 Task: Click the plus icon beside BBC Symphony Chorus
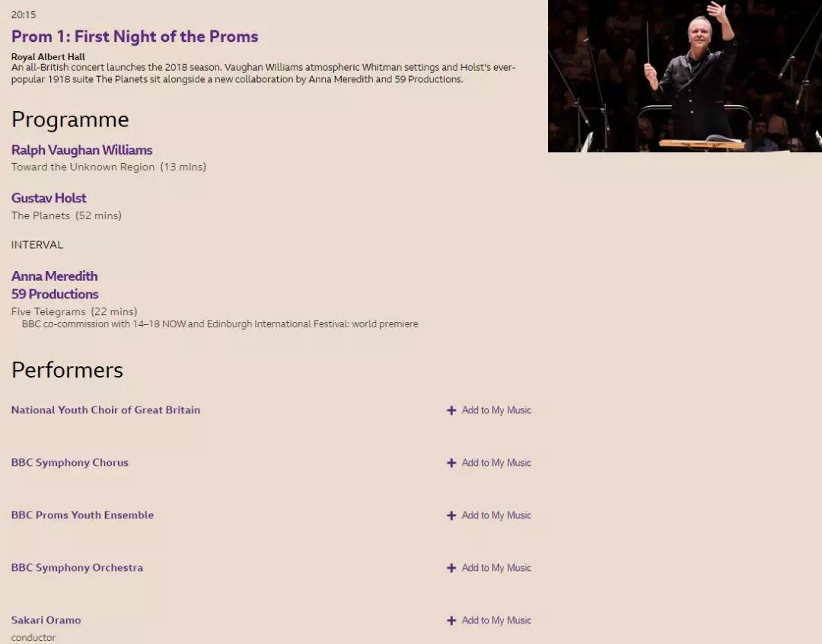coord(451,463)
